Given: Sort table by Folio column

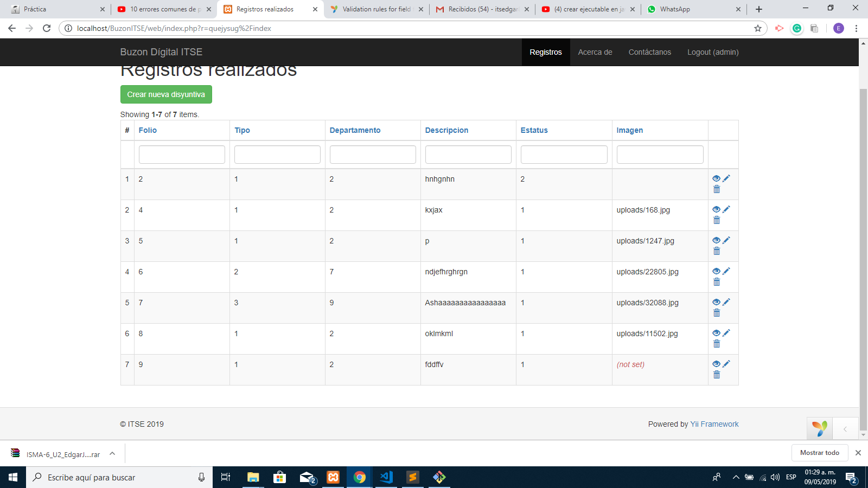Looking at the screenshot, I should pos(148,130).
